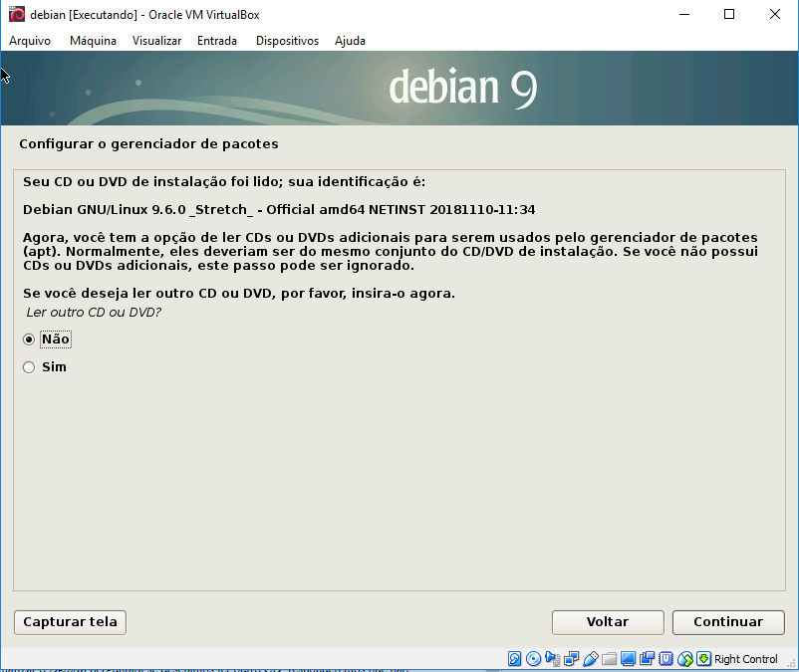Click the audio settings status icon
The image size is (799, 672).
coord(552,659)
